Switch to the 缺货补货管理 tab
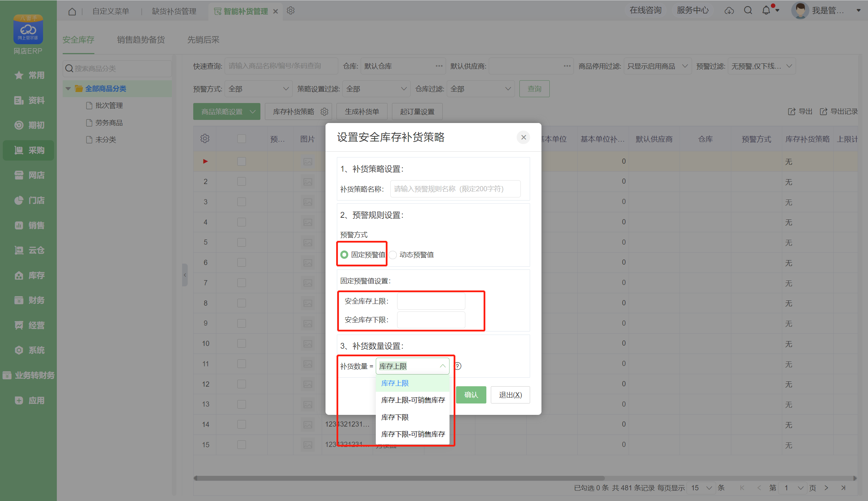 (174, 11)
